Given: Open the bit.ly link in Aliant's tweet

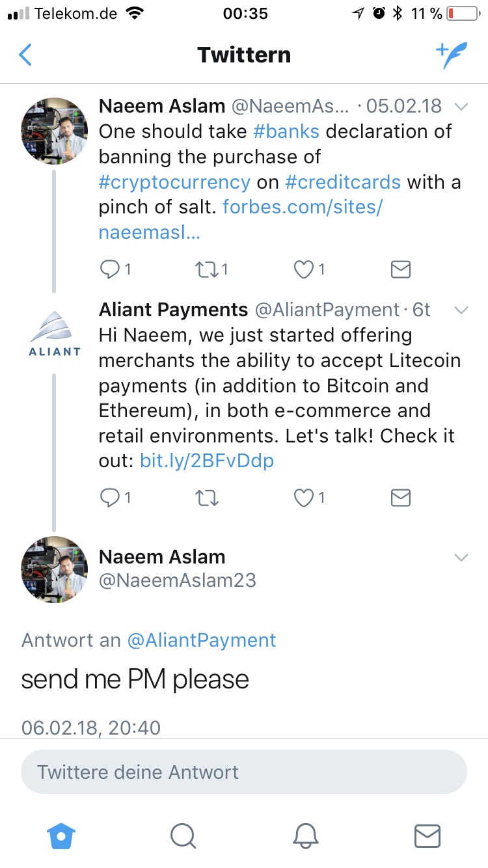Looking at the screenshot, I should point(207,461).
